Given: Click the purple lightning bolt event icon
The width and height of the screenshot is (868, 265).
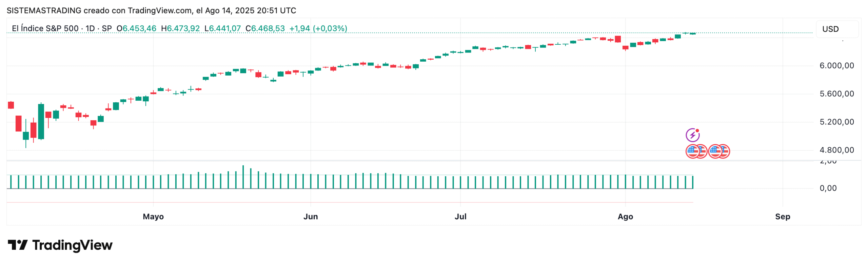Looking at the screenshot, I should pyautogui.click(x=692, y=135).
